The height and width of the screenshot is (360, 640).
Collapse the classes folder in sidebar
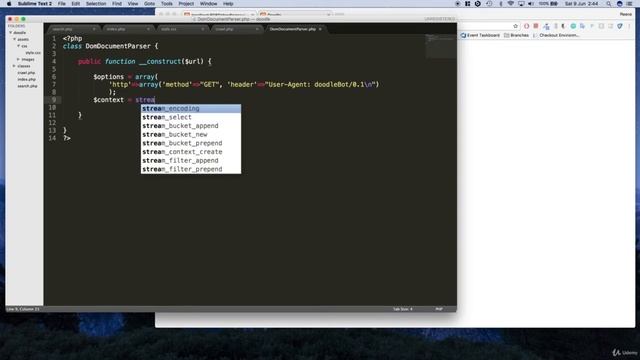tap(14, 66)
